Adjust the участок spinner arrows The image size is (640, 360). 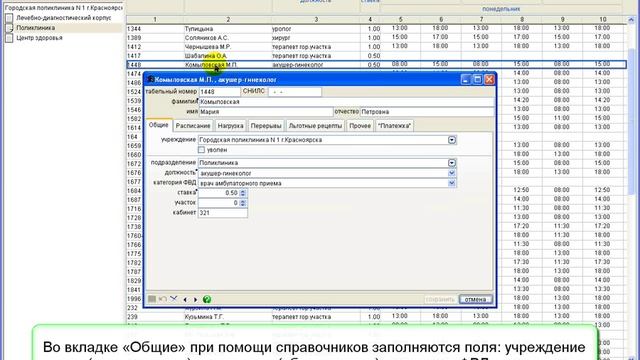point(243,203)
